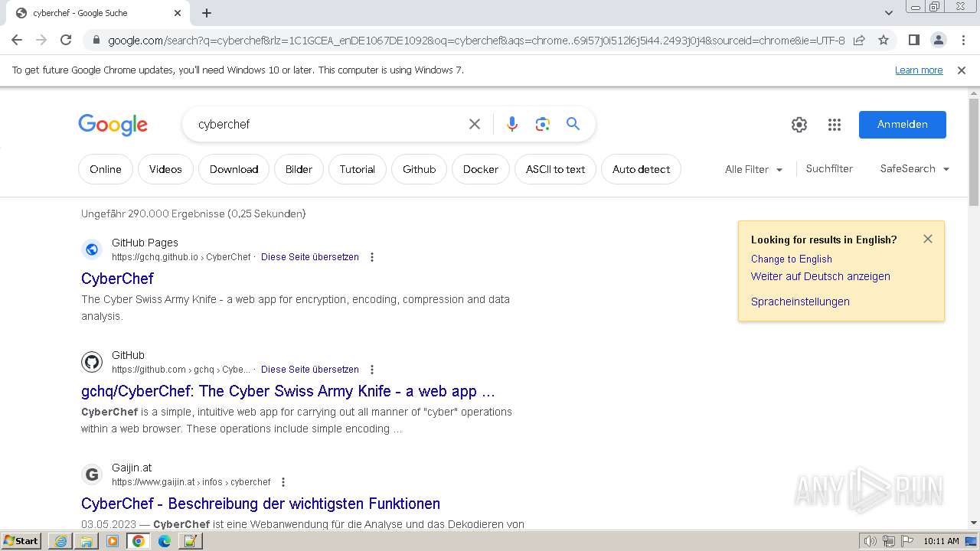Open the Chrome side panel icon

click(x=913, y=40)
